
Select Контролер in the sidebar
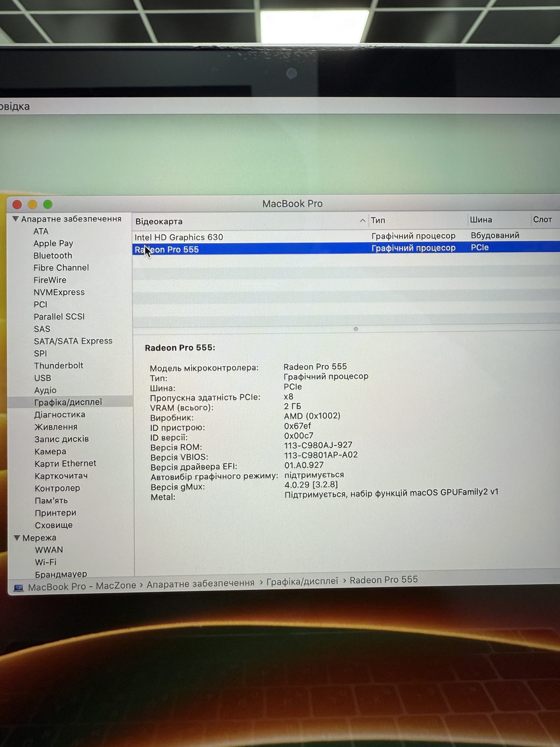(57, 488)
